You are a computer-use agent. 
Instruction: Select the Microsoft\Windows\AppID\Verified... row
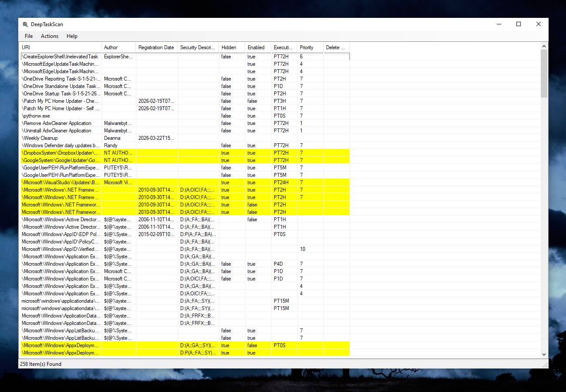(x=185, y=249)
